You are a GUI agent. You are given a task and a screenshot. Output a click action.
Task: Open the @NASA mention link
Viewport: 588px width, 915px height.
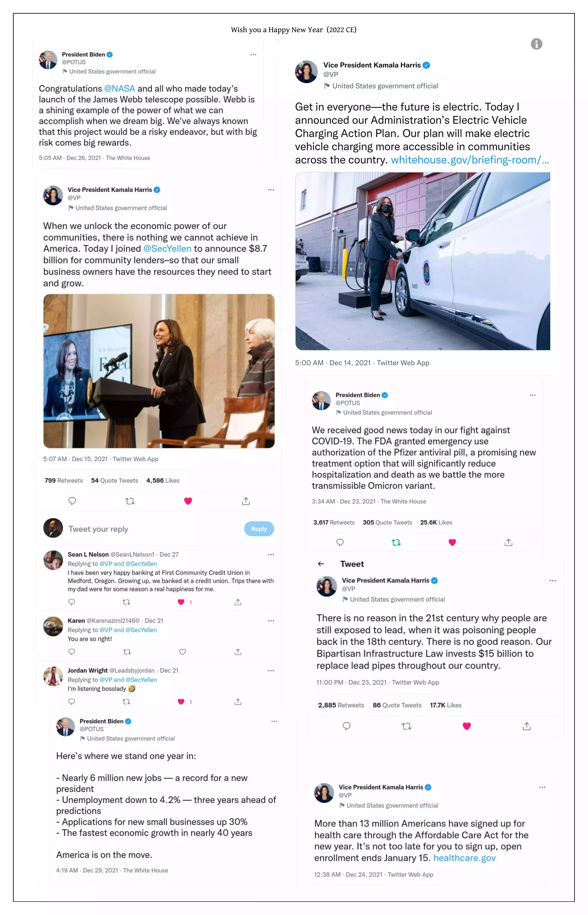(119, 89)
